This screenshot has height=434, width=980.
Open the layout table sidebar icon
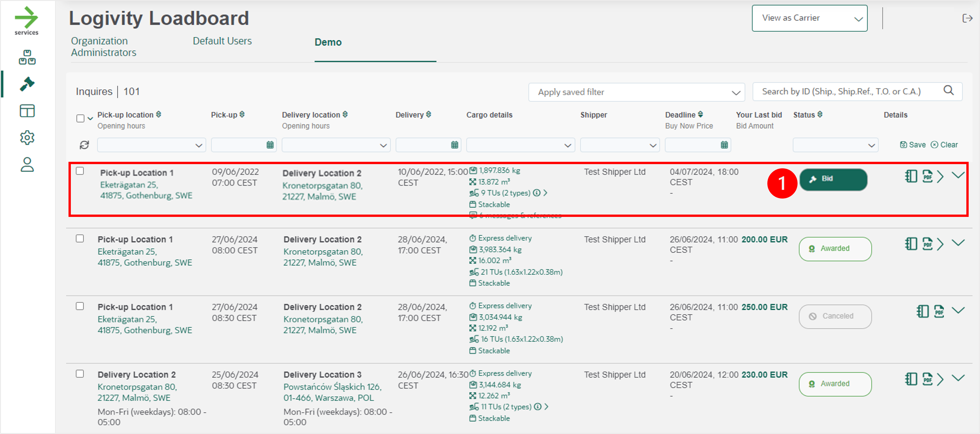27,111
